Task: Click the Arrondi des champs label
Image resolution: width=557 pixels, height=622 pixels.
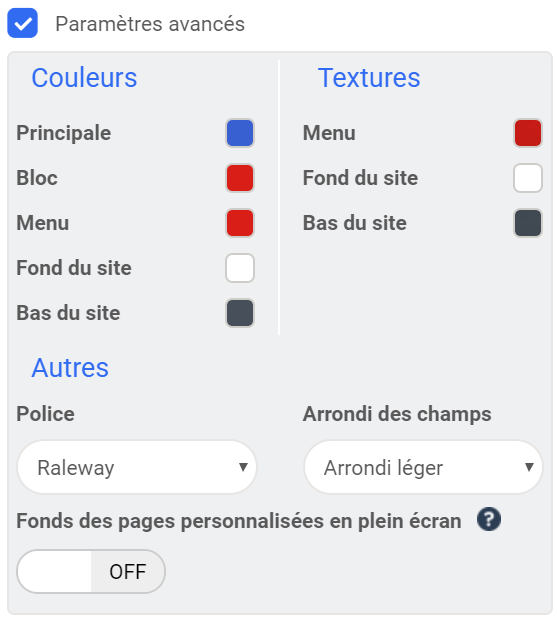Action: click(397, 414)
